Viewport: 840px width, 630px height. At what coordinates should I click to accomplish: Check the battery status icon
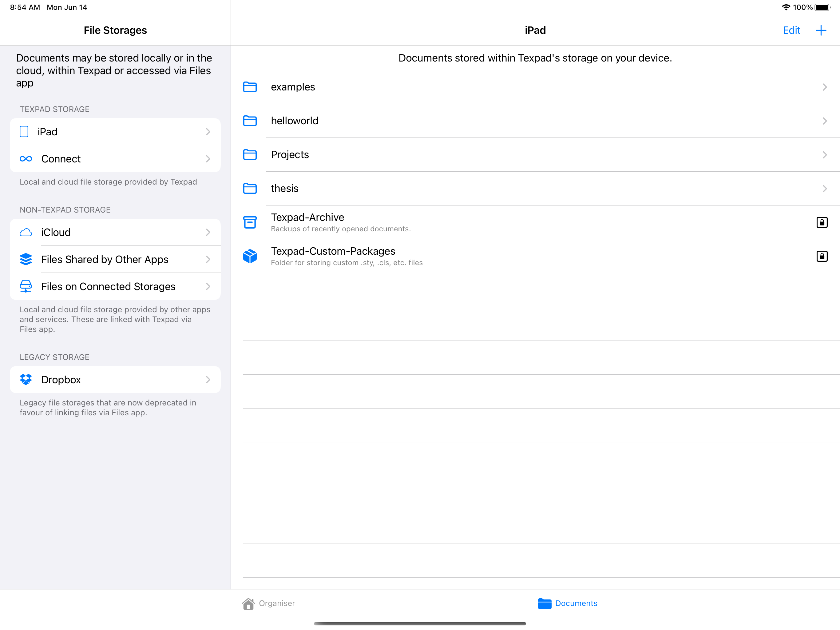point(822,7)
